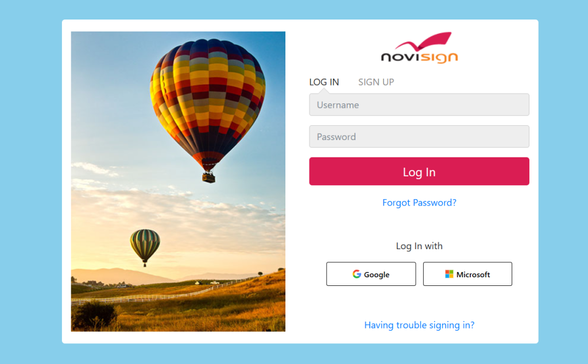Switch to the LOG IN tab

pos(324,82)
